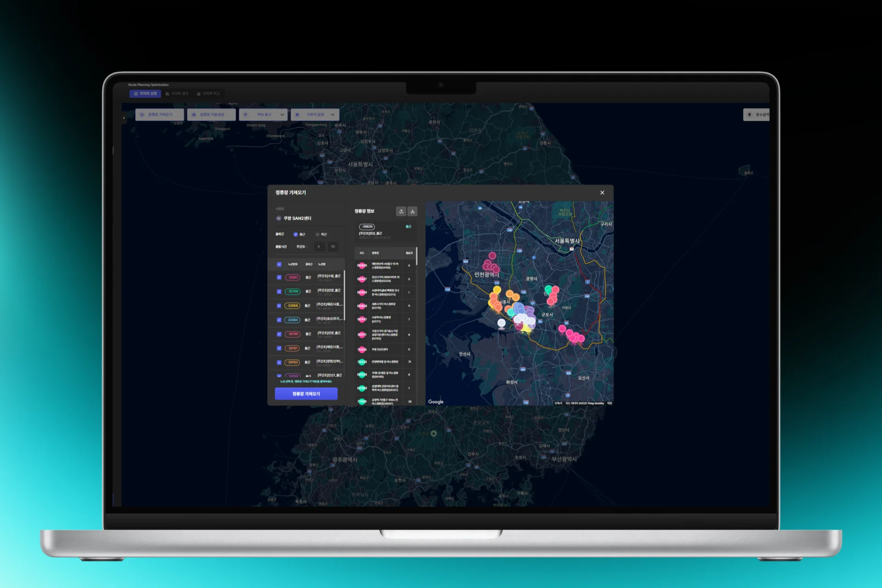Click the 장소검색 location pin icon
Viewport: 882px width, 588px height.
750,115
